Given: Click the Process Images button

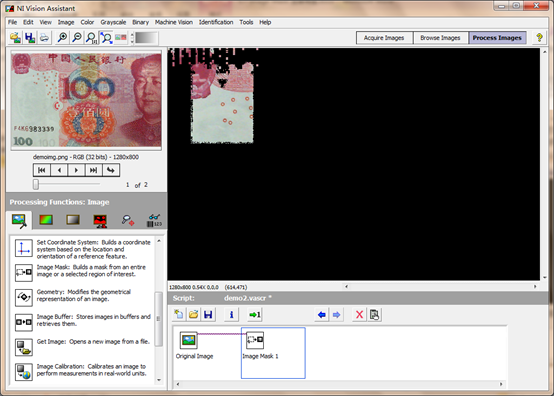Looking at the screenshot, I should pos(497,38).
